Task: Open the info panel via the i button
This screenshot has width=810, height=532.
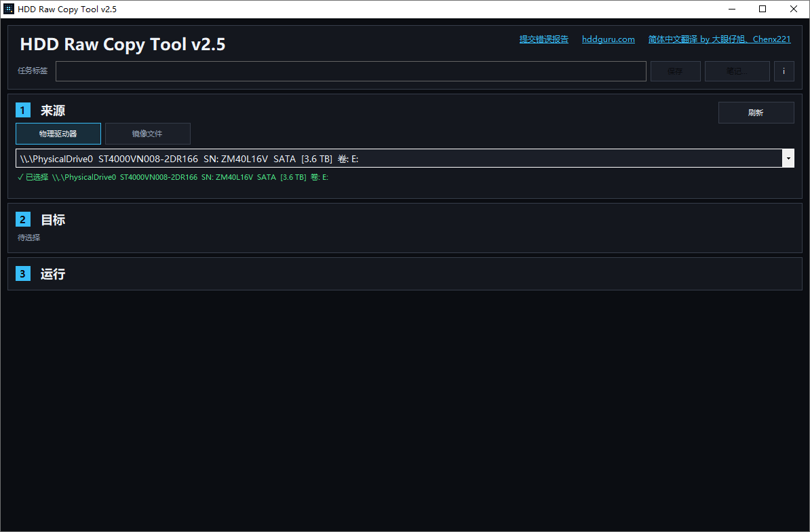Action: pyautogui.click(x=784, y=71)
